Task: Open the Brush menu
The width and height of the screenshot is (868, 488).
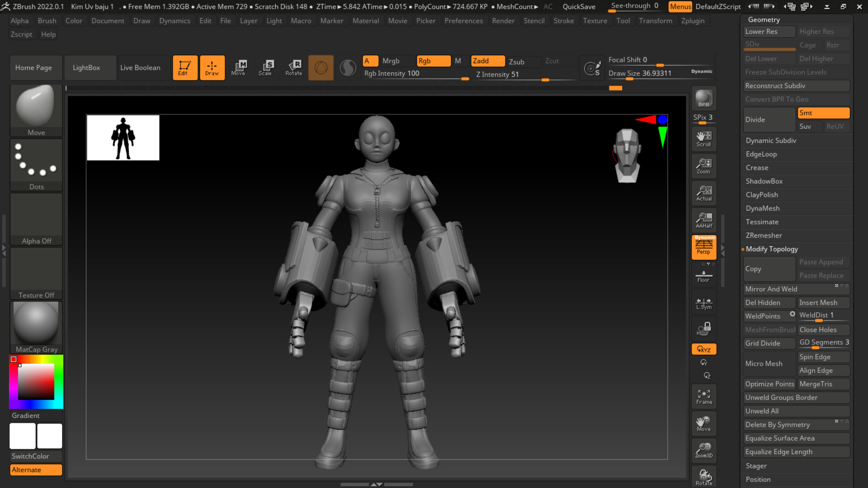Action: (47, 21)
